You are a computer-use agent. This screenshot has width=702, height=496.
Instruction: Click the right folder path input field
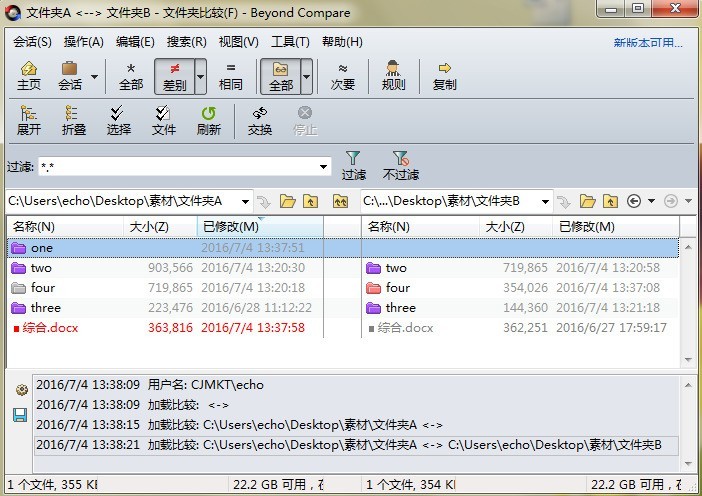448,201
